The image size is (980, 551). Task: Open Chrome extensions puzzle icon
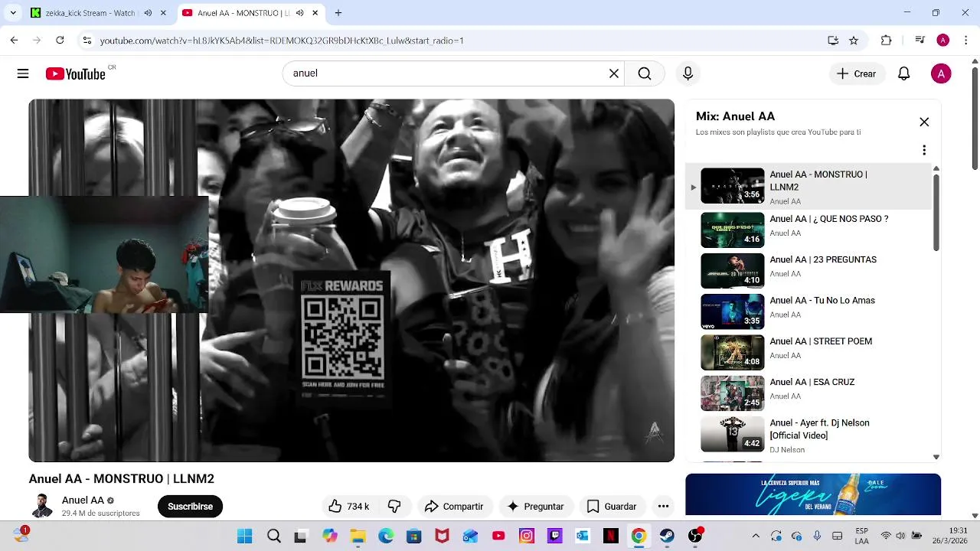click(x=887, y=41)
